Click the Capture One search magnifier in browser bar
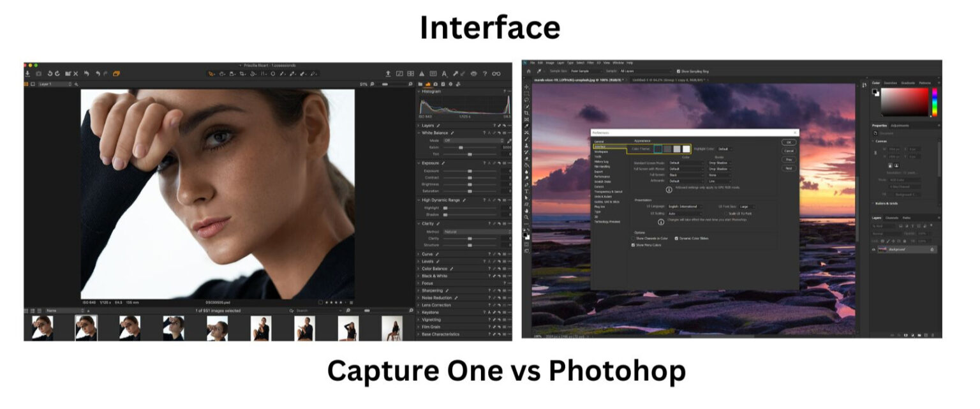 (x=292, y=310)
